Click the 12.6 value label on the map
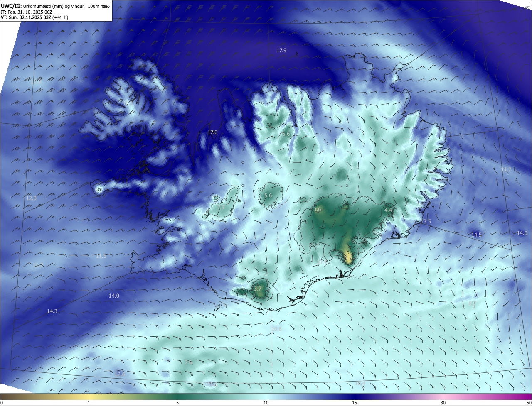Screen dimensions: 532x406 [120, 374]
